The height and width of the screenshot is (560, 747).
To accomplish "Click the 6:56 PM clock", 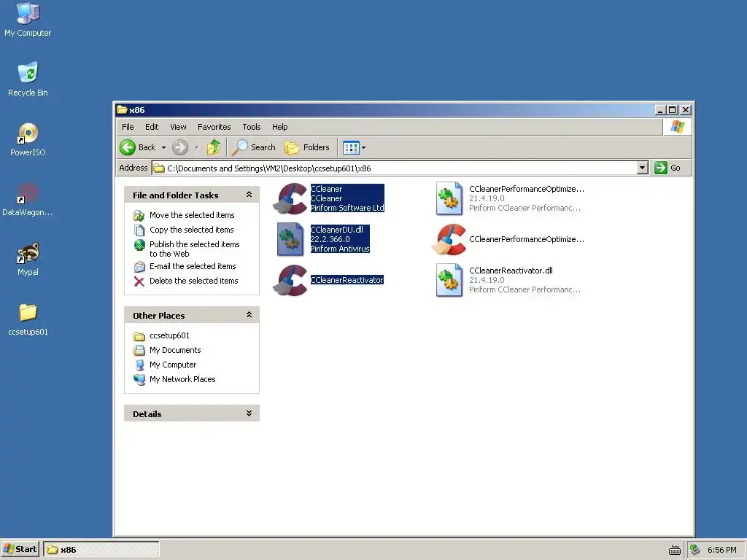I will tap(721, 550).
